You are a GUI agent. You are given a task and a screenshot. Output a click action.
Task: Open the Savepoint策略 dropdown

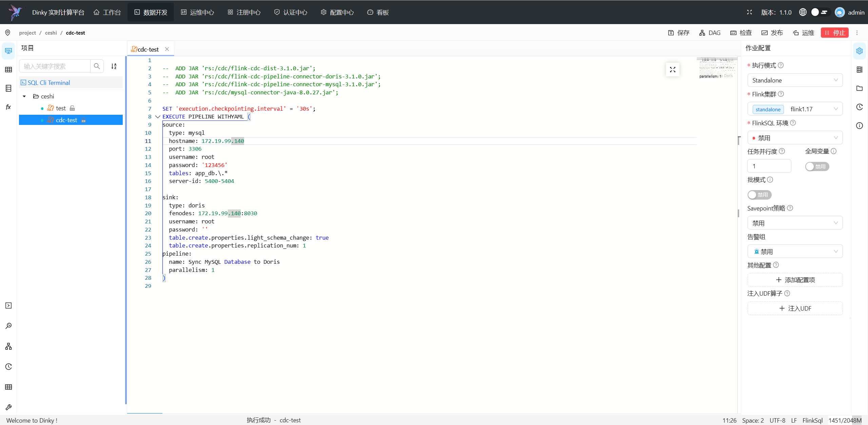coord(795,223)
